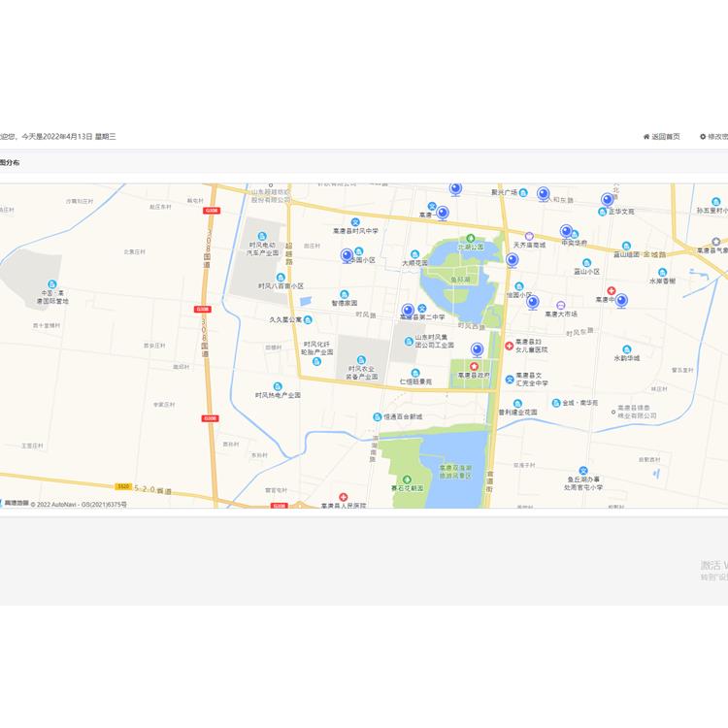The height and width of the screenshot is (728, 728).
Task: Click the camera marker beside 高唐大市场
Action: [x=533, y=303]
